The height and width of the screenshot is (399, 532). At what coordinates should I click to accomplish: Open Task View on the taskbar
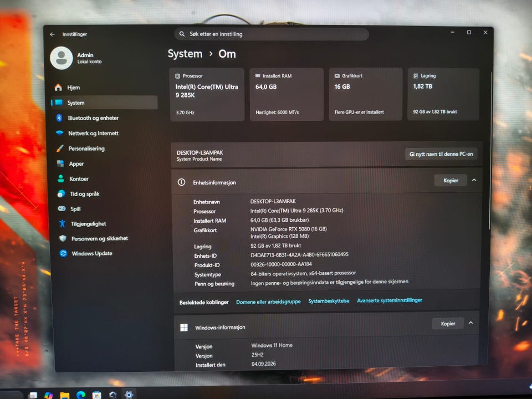(33, 395)
